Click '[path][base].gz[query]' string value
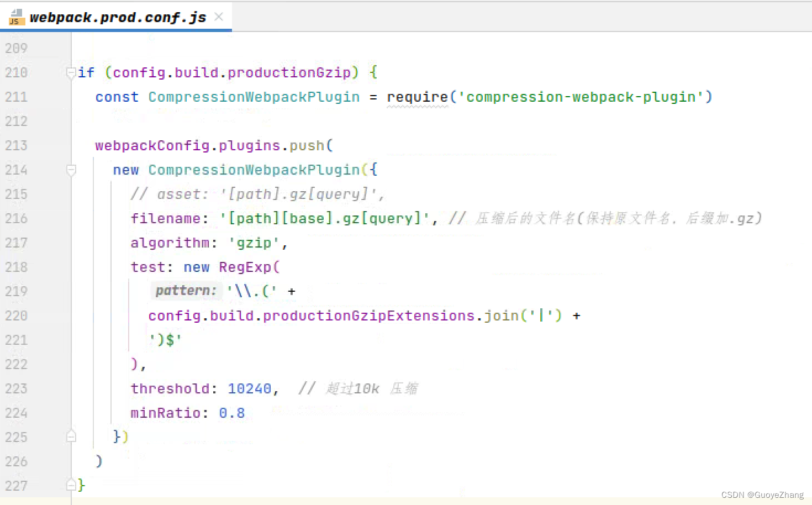 [324, 219]
